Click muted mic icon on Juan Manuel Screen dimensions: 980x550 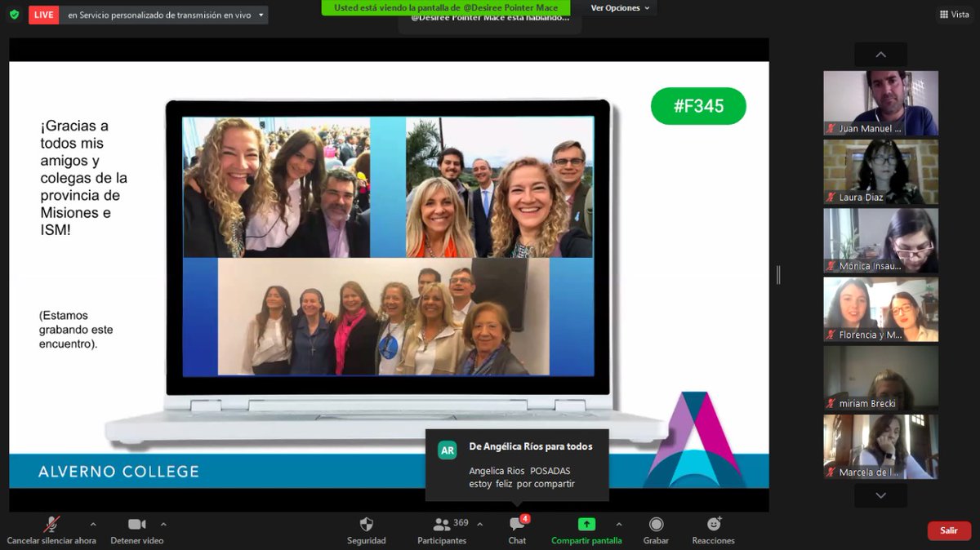(x=831, y=129)
